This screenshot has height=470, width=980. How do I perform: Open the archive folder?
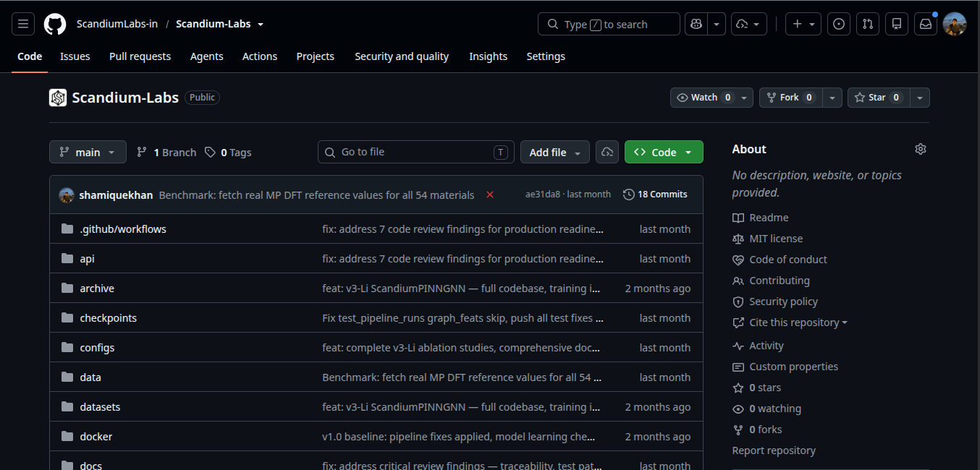click(x=97, y=289)
